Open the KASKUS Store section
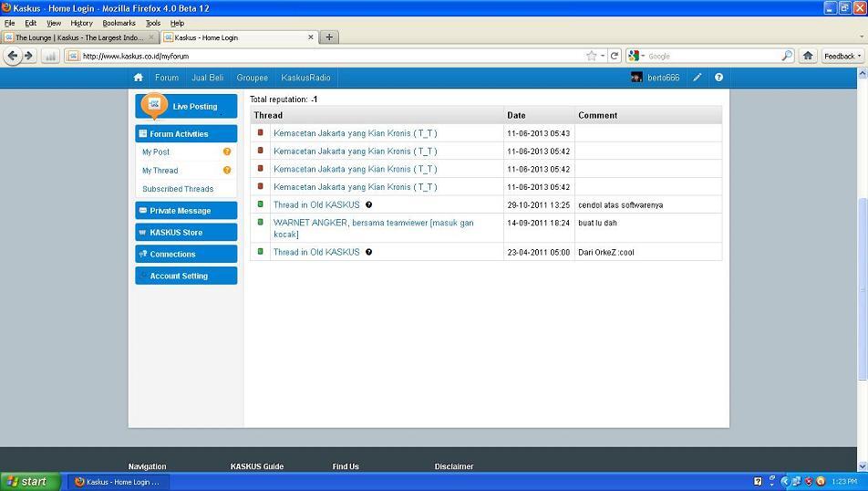868x491 pixels. pos(186,232)
